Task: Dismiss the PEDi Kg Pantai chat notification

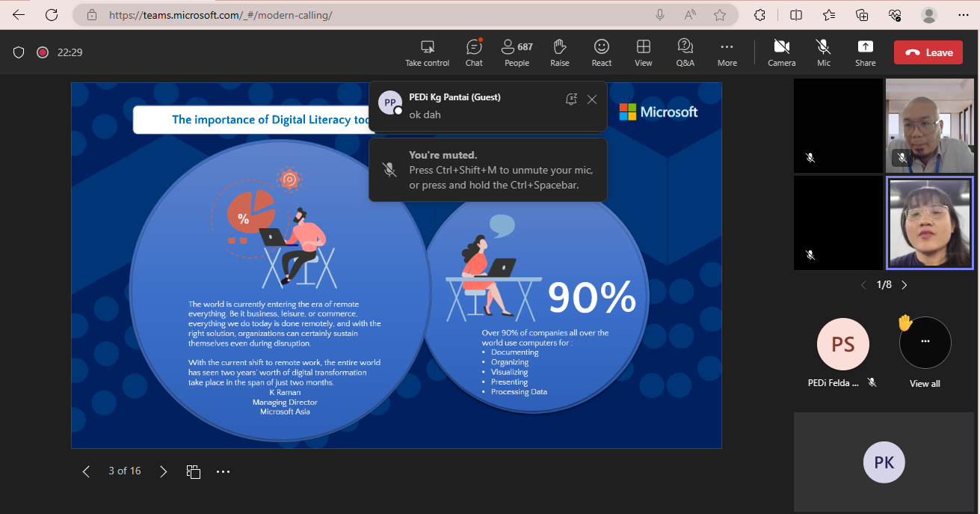Action: [592, 100]
